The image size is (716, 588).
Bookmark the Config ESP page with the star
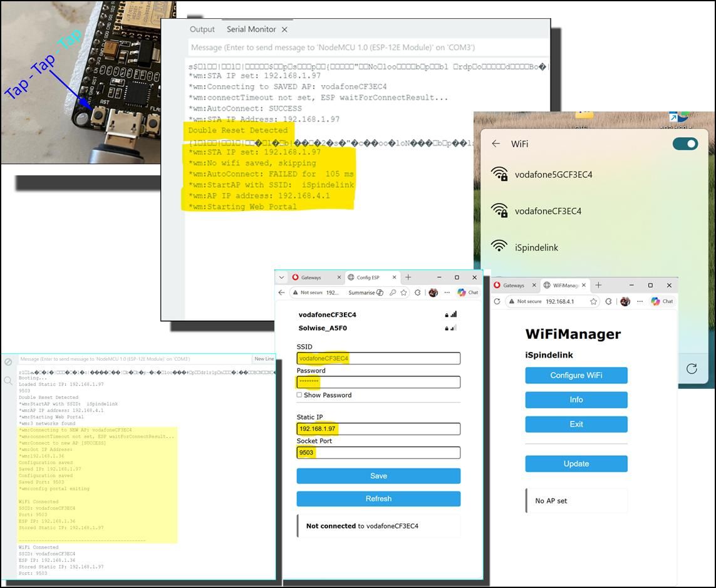(x=403, y=292)
